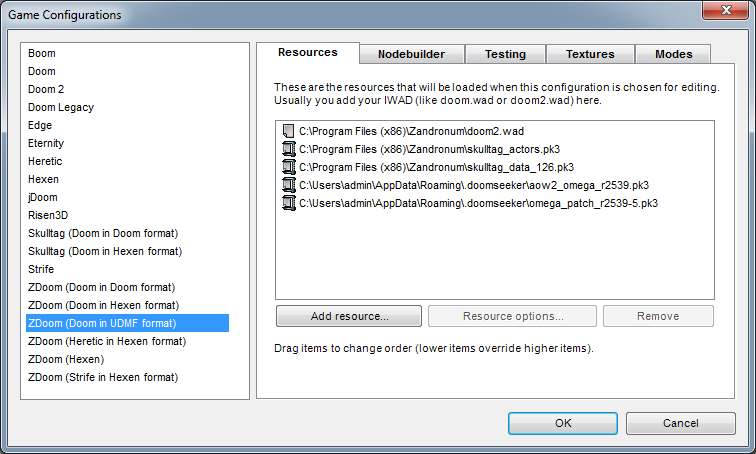Cancel the Game Configurations dialog

(681, 423)
